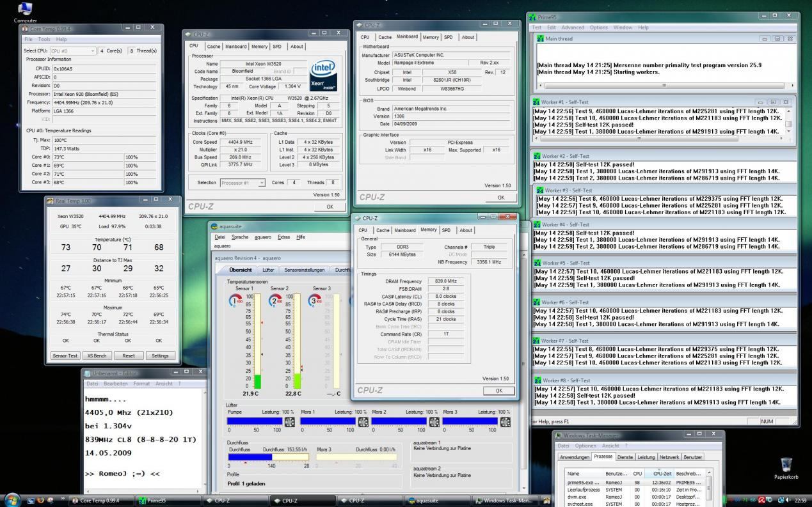Open Sprache menu in aquasuite
The height and width of the screenshot is (507, 812).
[x=240, y=237]
